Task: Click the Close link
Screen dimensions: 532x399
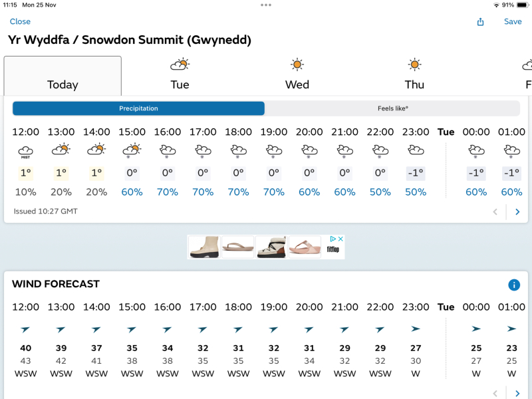Action: click(x=20, y=22)
